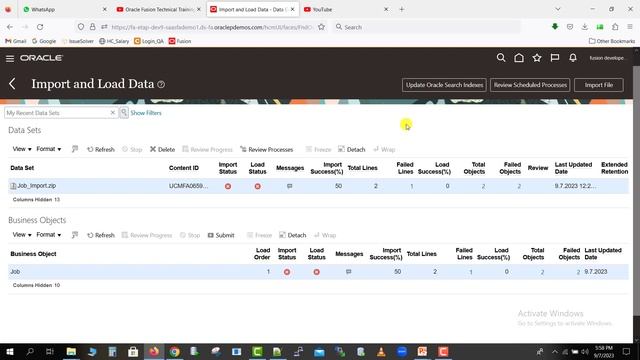Screen dimensions: 640x360
Task: Click the browser address bar
Action: pos(211,27)
